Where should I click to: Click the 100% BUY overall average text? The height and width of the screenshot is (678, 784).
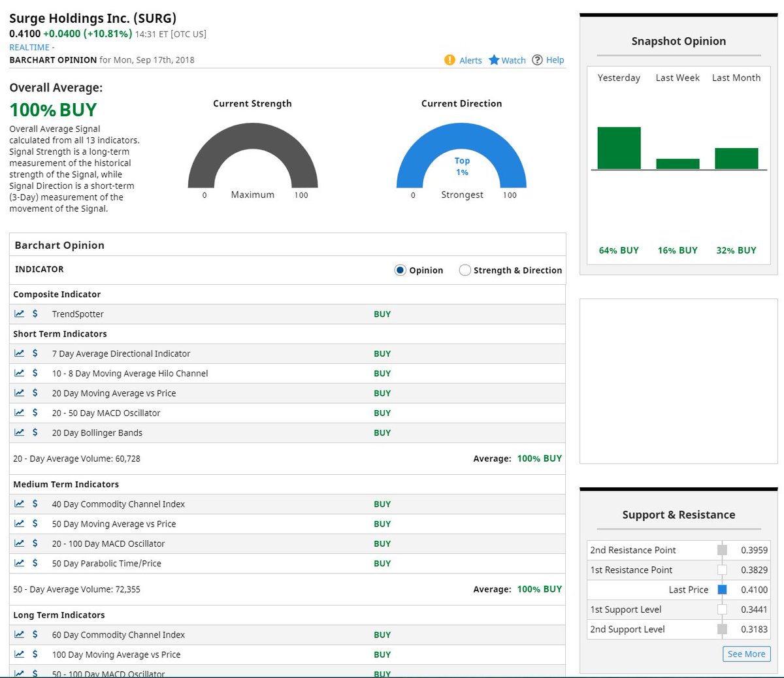53,110
